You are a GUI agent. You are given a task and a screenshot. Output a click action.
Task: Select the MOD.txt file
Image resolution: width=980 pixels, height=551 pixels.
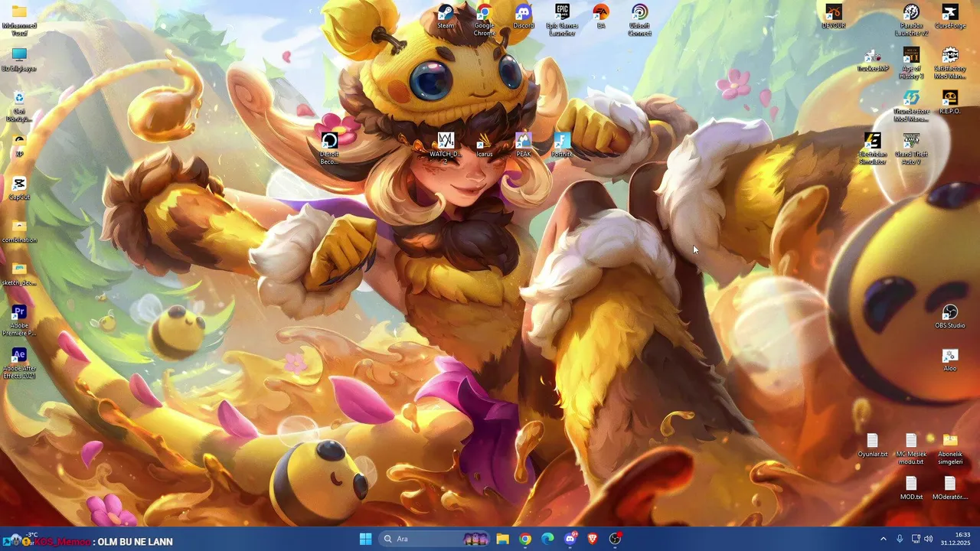coord(911,488)
